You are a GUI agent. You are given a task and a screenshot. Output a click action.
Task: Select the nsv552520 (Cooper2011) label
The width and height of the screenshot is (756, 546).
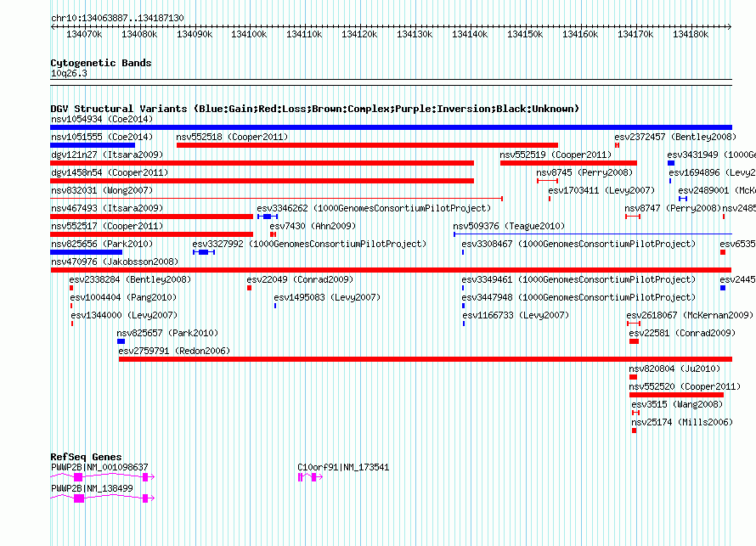(x=685, y=386)
